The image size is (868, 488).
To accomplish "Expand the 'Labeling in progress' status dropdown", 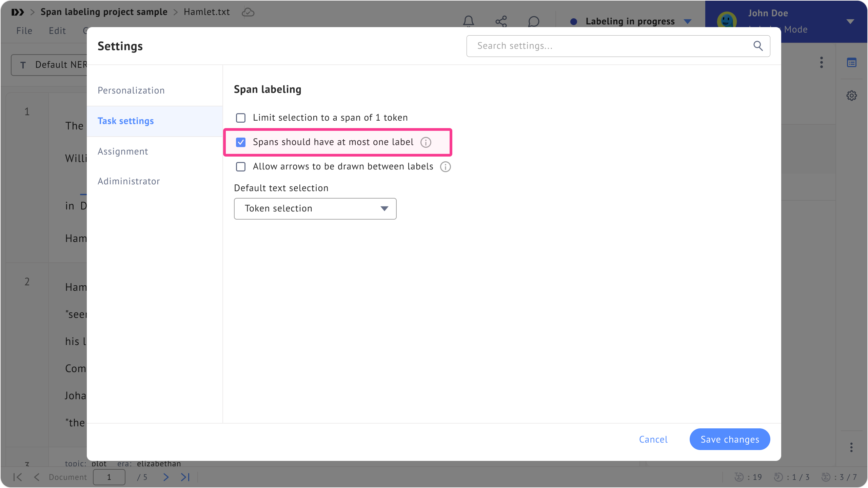I will (688, 22).
